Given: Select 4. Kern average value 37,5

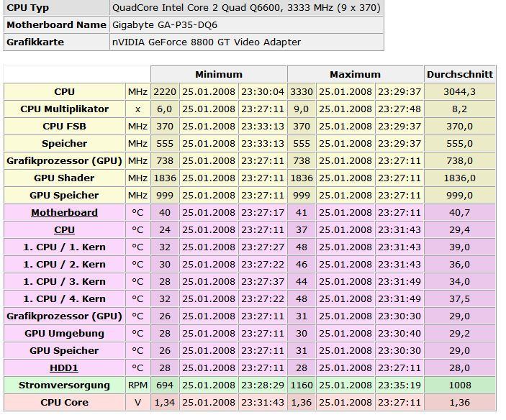Looking at the screenshot, I should (460, 298).
